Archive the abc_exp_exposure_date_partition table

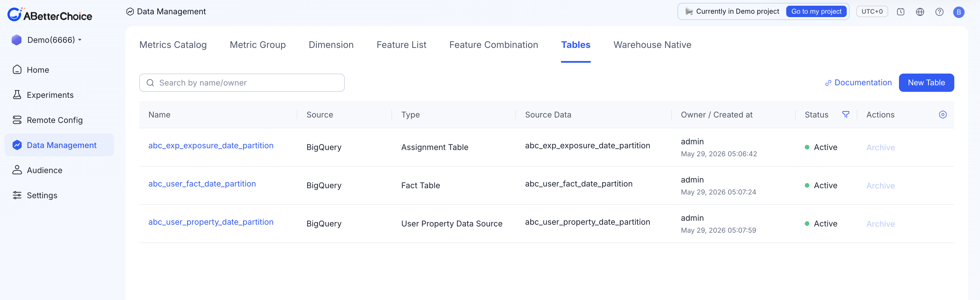coord(880,147)
